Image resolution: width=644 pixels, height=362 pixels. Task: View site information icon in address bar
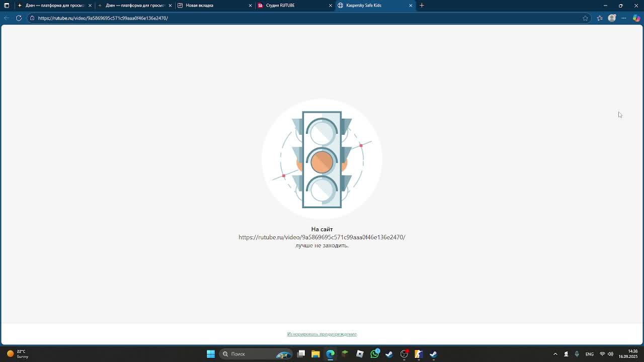[32, 18]
